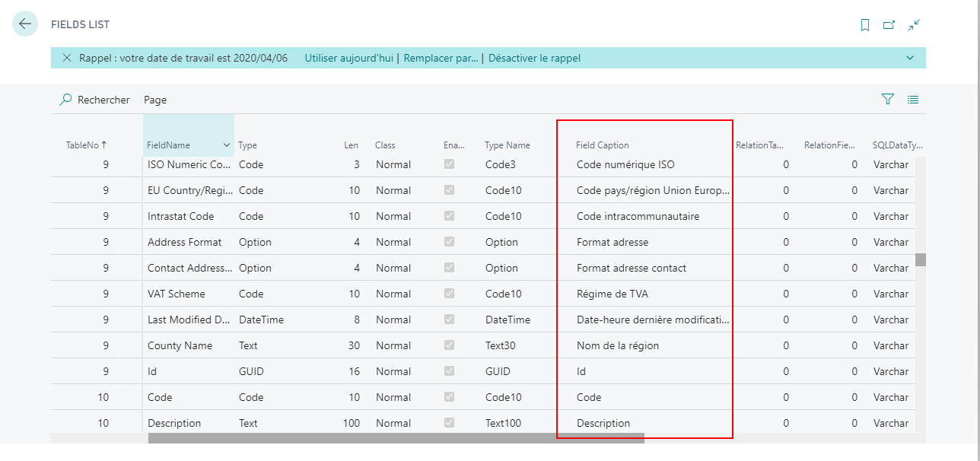Toggle the Ena checkbox on the ISO Numeric row

click(x=449, y=164)
